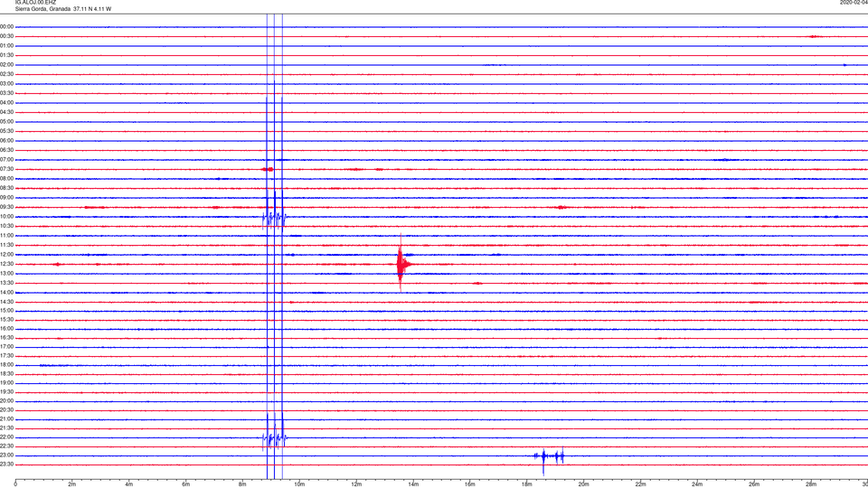
Task: Select the 07:00 time row label
Action: (6, 159)
